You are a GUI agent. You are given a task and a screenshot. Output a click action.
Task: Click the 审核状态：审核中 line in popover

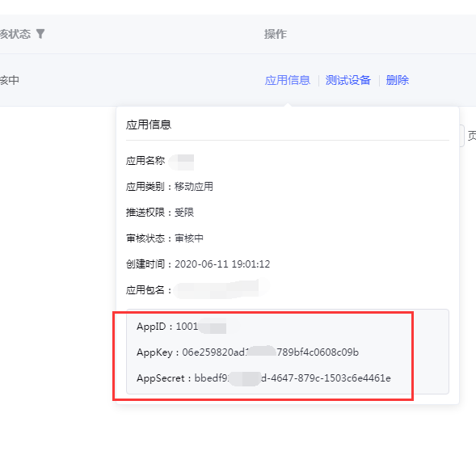[x=165, y=238]
